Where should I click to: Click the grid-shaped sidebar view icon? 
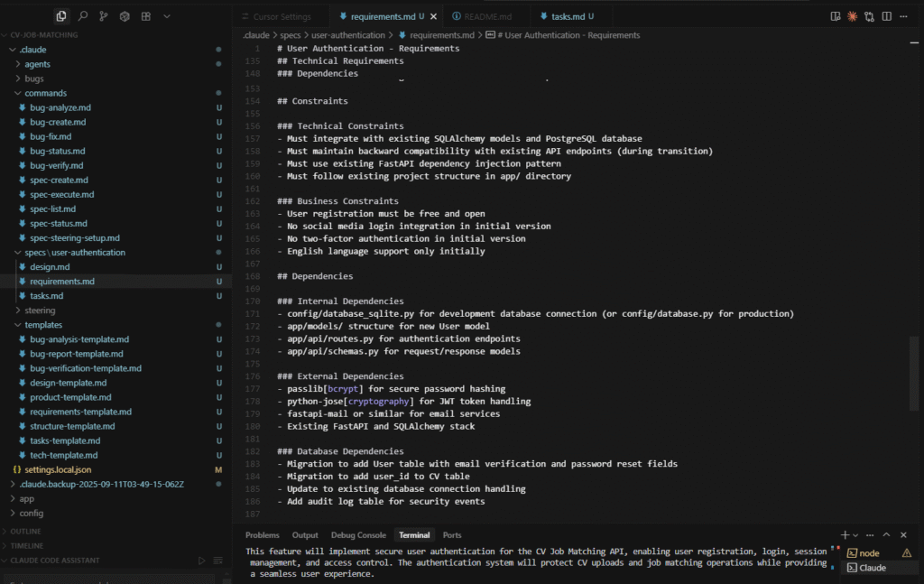click(x=145, y=16)
